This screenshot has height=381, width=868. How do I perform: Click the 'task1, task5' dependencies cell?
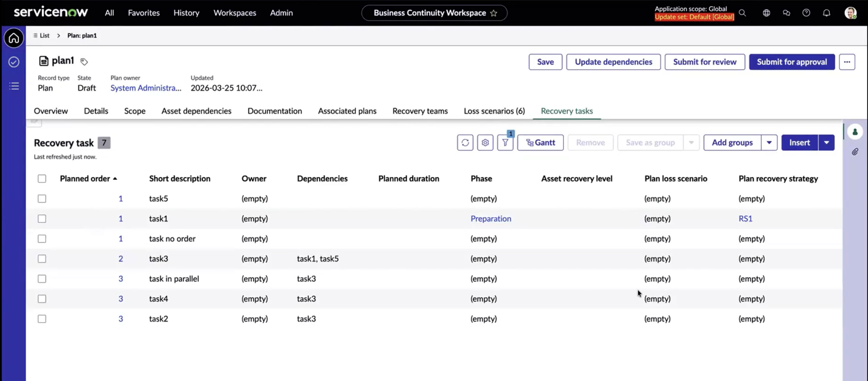point(318,259)
